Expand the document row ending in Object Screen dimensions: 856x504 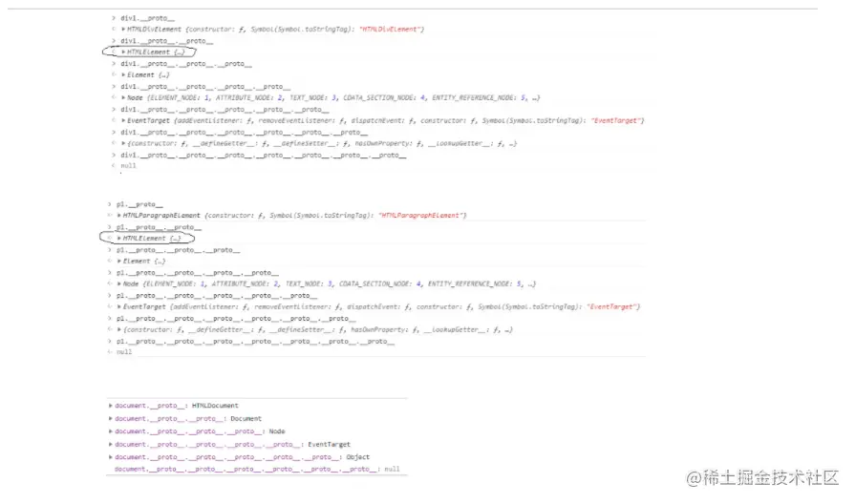(110, 457)
